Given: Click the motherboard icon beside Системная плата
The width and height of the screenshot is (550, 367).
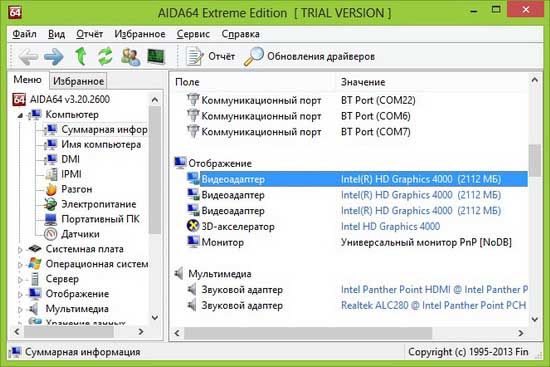Looking at the screenshot, I should pyautogui.click(x=35, y=249).
